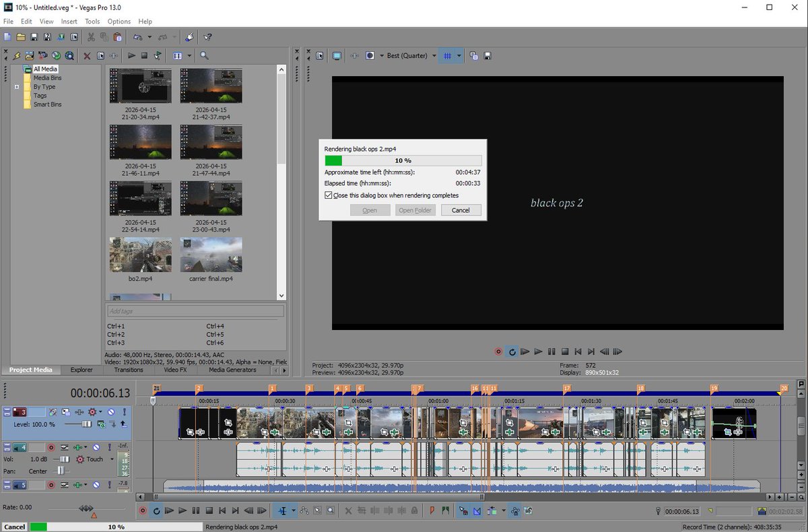Click the Insert Marker icon in timeline toolbar
Screen dimensions: 808x532
[x=432, y=511]
